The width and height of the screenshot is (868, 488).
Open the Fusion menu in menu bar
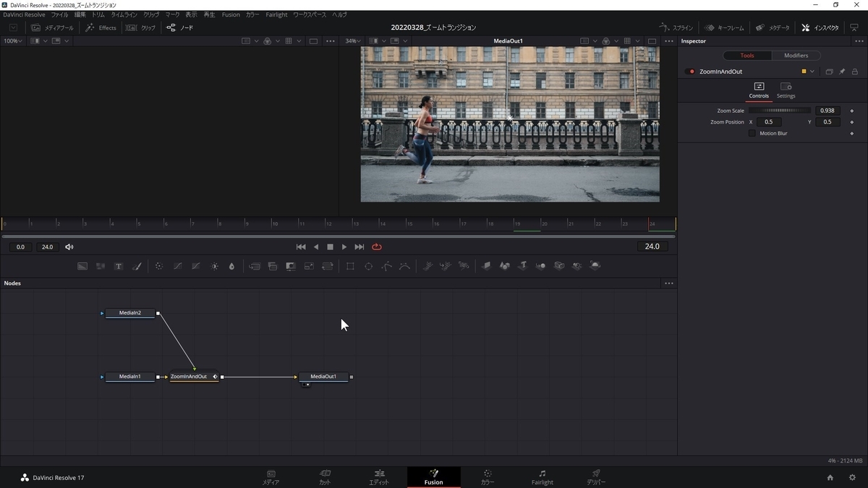(x=231, y=14)
